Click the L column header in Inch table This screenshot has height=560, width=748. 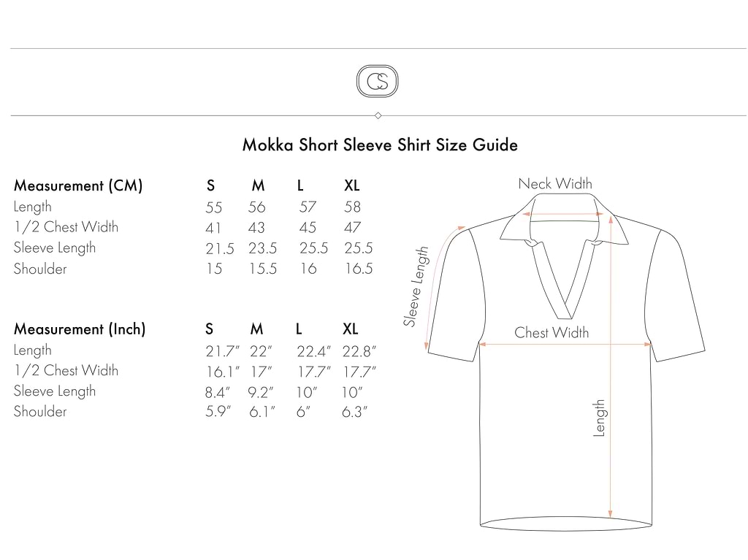[299, 329]
